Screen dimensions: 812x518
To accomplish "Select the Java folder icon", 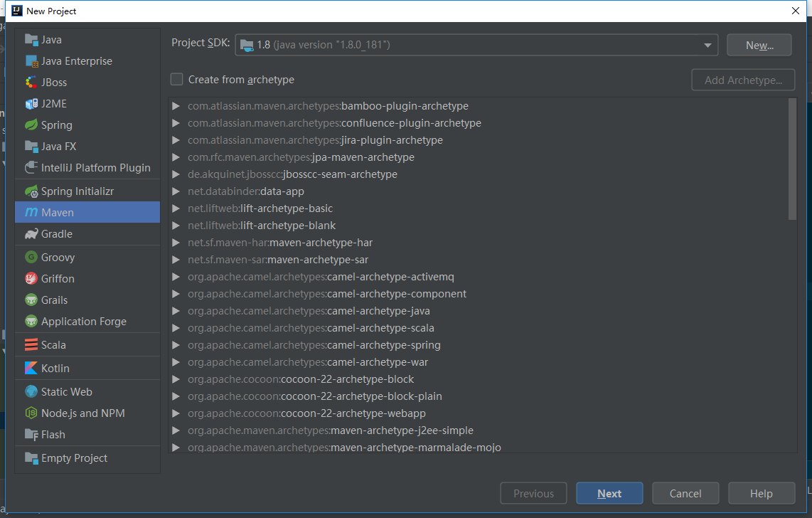I will [x=31, y=40].
